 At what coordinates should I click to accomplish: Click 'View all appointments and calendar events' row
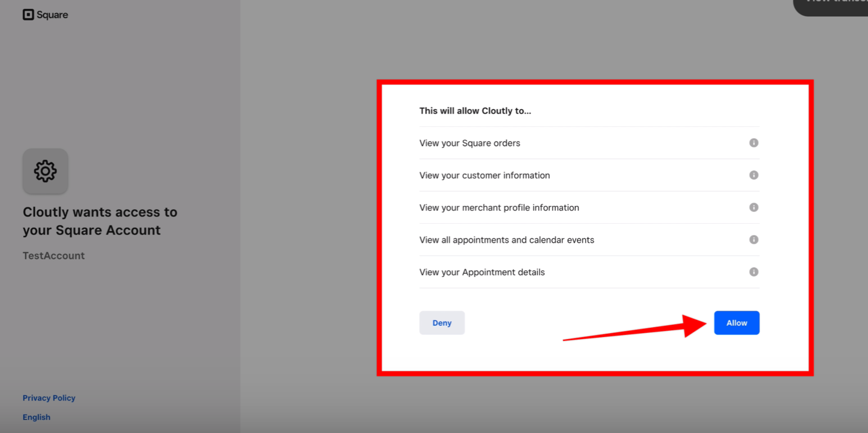click(507, 240)
